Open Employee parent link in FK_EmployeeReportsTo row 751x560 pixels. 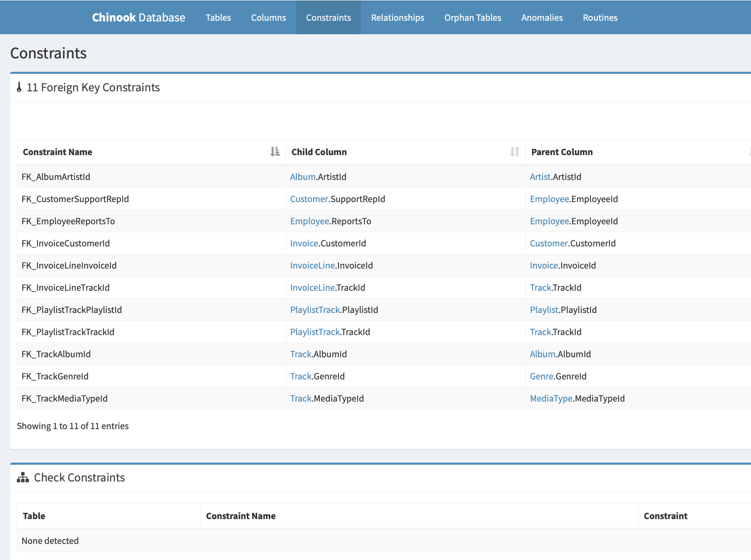549,221
